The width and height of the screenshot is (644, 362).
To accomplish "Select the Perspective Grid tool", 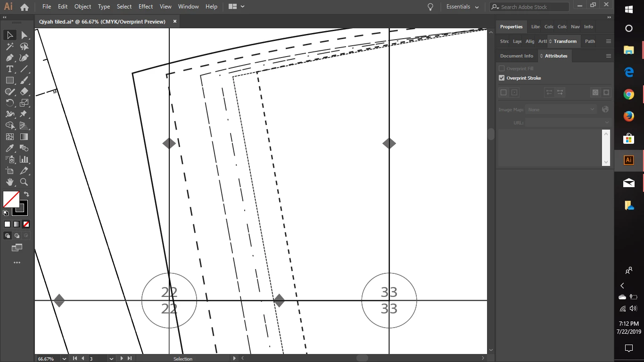I will click(x=24, y=125).
